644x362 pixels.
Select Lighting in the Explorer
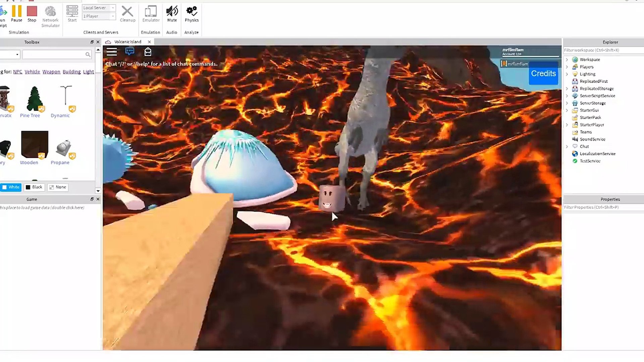click(x=587, y=74)
